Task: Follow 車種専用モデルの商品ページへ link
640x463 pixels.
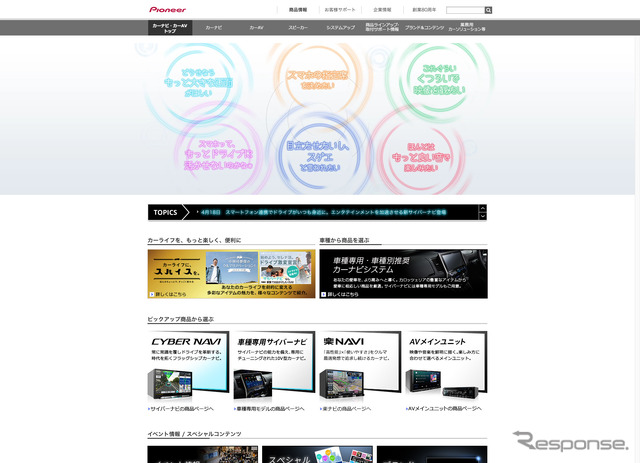Action: click(x=269, y=409)
